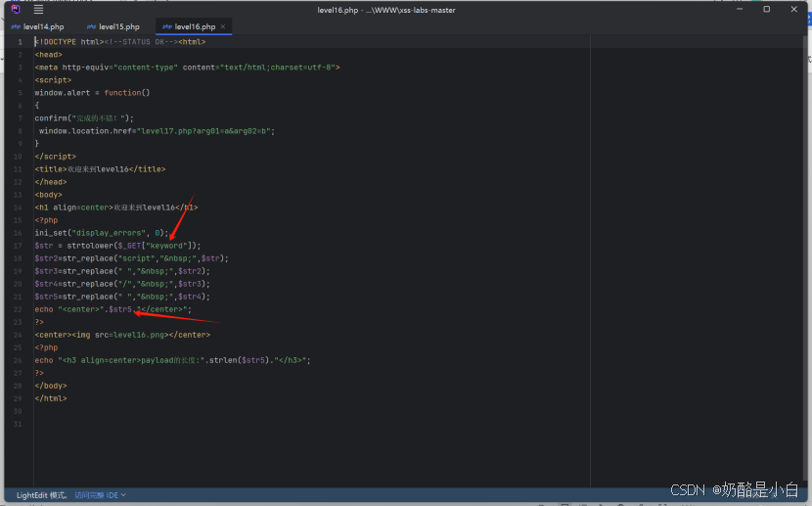Click line number 17 in the gutter
Image resolution: width=812 pixels, height=506 pixels.
tap(19, 246)
